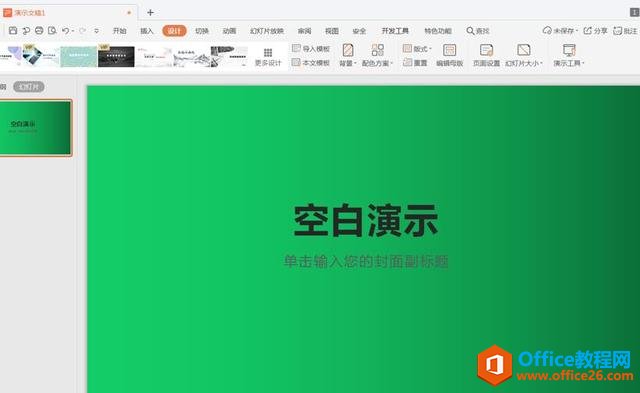Open the 开始 ribbon tab

click(x=119, y=31)
